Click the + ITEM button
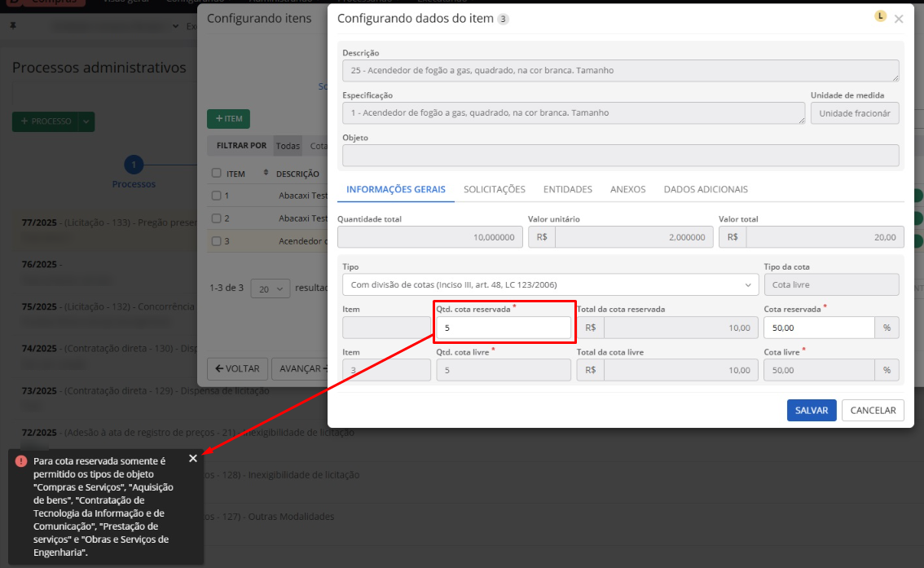 pyautogui.click(x=229, y=118)
